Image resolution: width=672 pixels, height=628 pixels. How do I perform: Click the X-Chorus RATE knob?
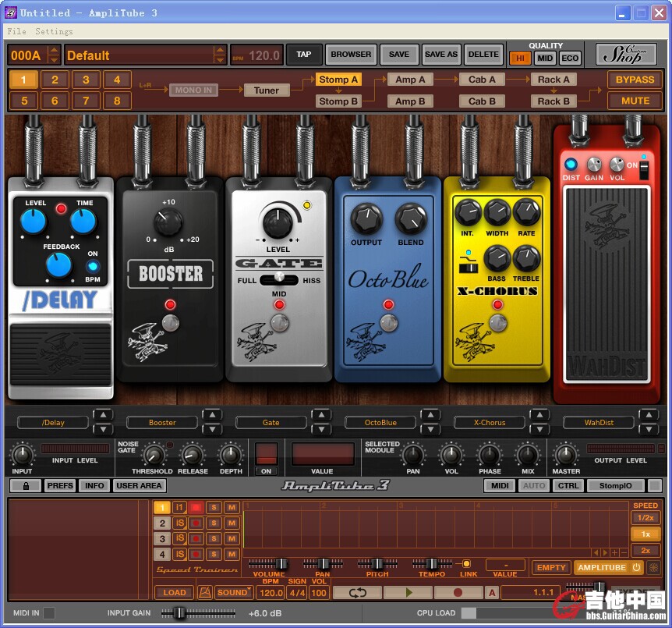(x=526, y=213)
